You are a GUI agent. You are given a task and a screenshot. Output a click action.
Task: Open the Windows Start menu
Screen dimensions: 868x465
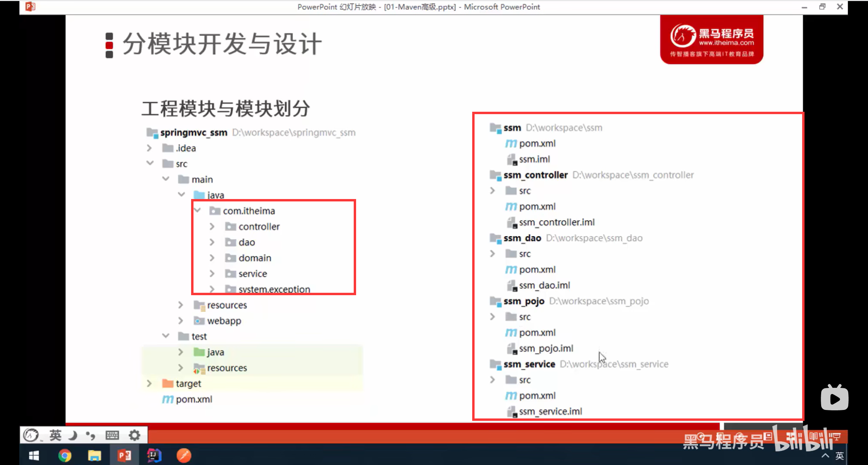coord(34,455)
